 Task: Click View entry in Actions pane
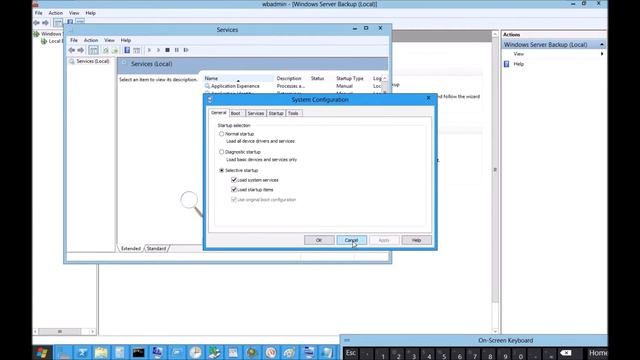[519, 54]
